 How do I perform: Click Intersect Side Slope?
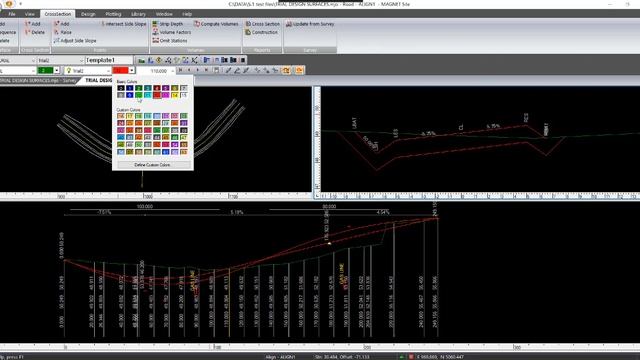pos(123,24)
